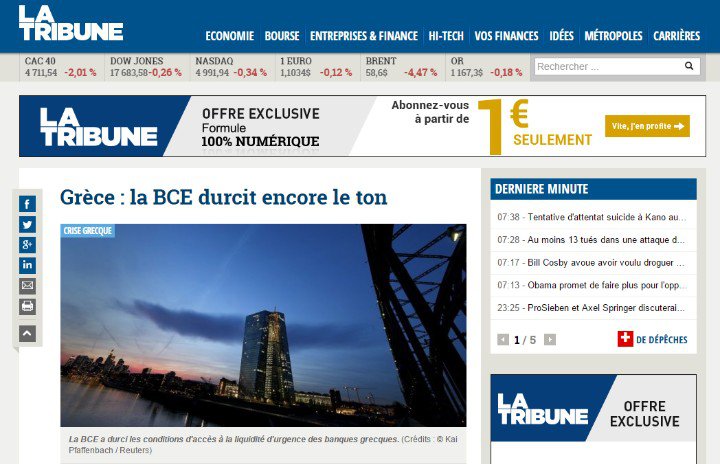View 1 EURO exchange rate
Screen dimensions: 720x464
click(x=316, y=67)
